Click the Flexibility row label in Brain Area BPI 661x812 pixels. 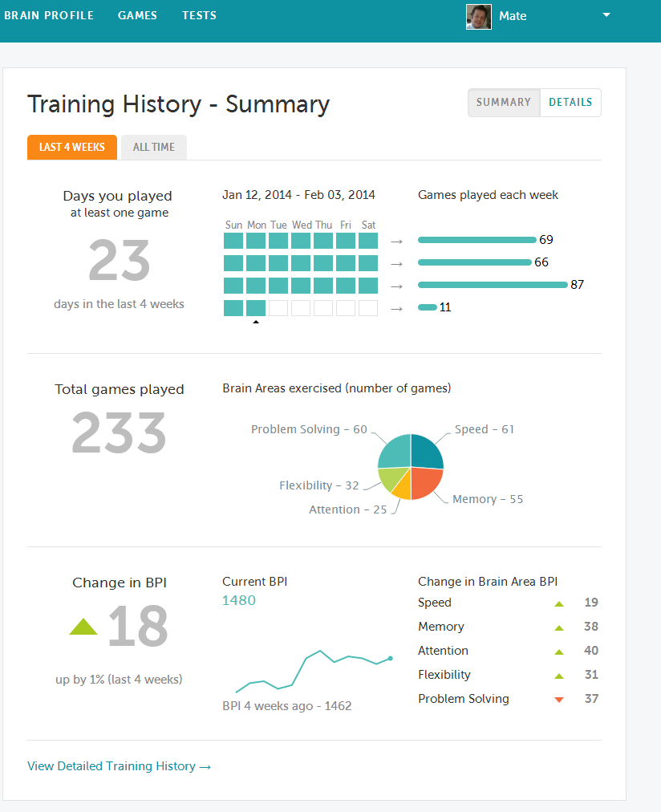pos(444,675)
